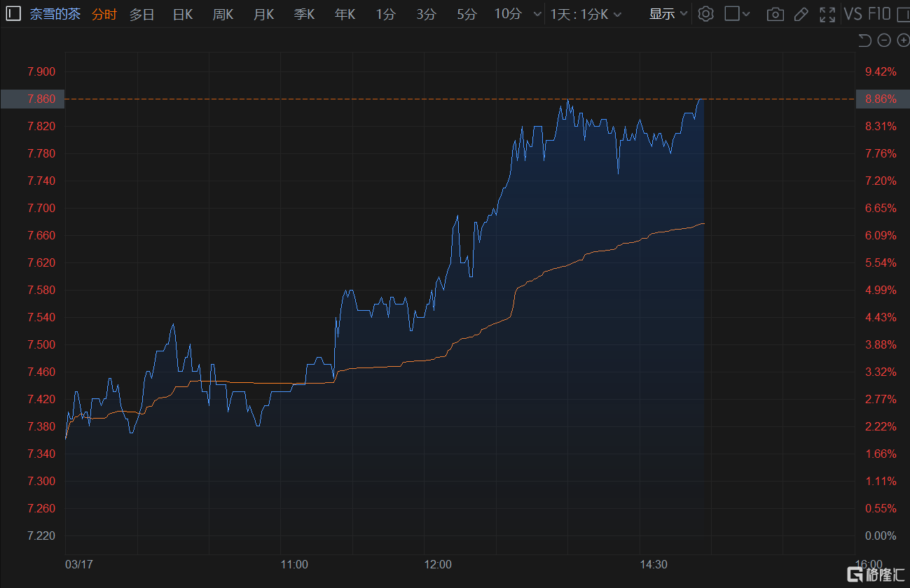Expand layout options arrow beside square icon
The width and height of the screenshot is (910, 588).
747,14
